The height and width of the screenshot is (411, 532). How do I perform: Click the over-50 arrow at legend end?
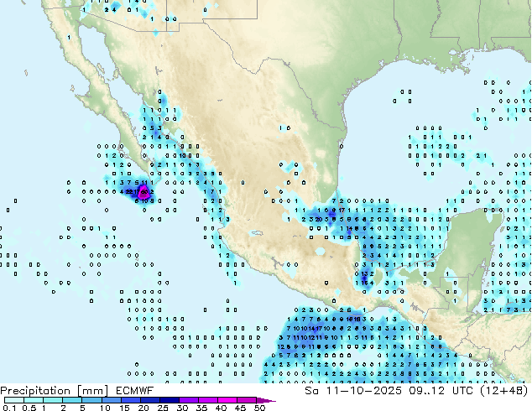(266, 400)
